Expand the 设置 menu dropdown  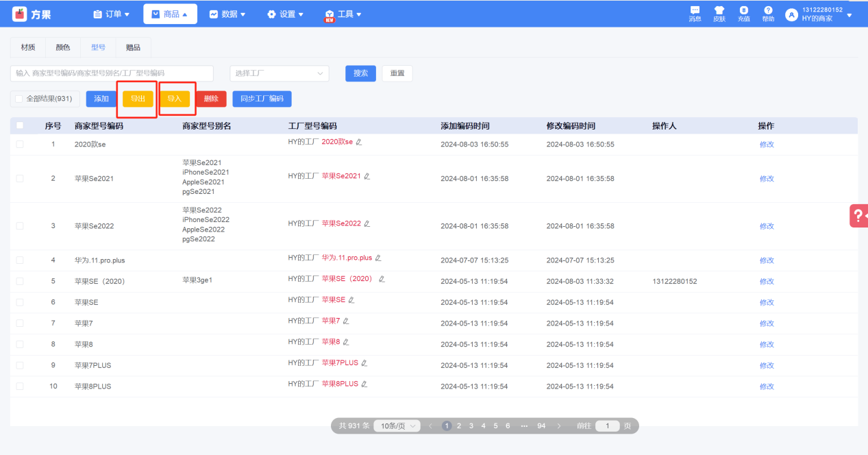tap(285, 14)
